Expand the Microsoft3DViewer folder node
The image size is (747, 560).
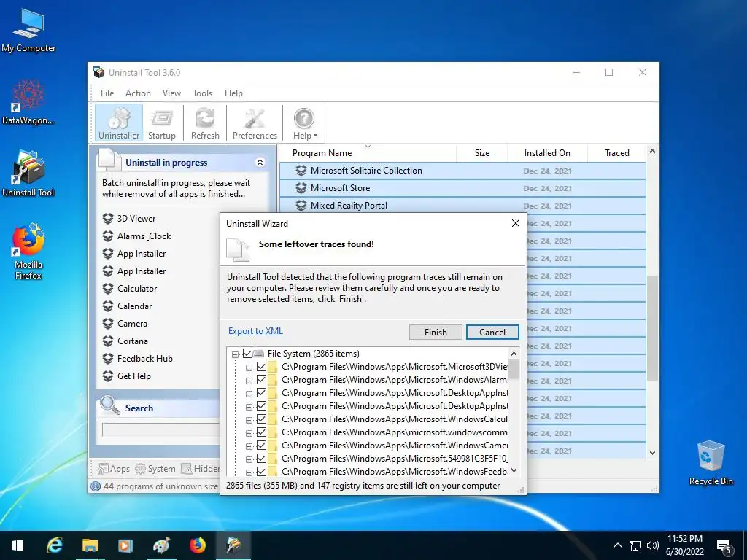(249, 367)
